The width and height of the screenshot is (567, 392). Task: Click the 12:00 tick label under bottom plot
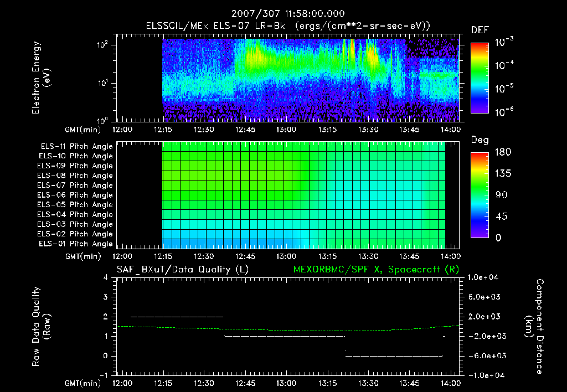(122, 383)
